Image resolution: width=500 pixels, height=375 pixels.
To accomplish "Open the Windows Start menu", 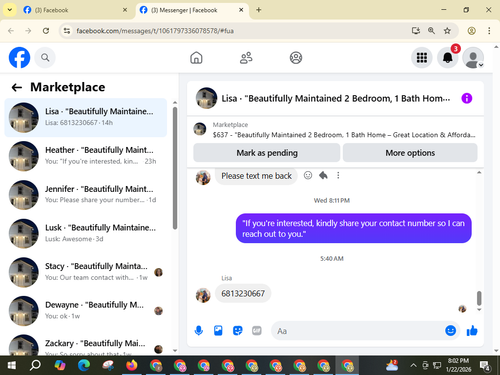I will point(12,366).
